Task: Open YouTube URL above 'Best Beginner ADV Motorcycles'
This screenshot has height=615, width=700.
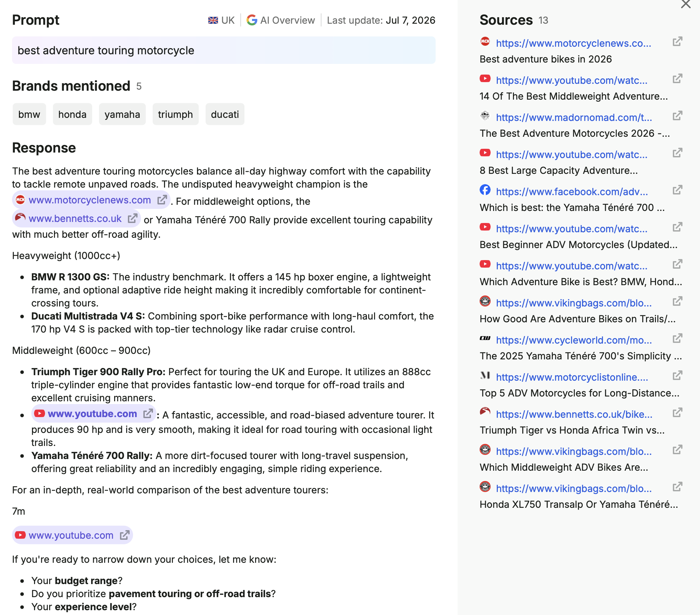Action: click(x=572, y=229)
